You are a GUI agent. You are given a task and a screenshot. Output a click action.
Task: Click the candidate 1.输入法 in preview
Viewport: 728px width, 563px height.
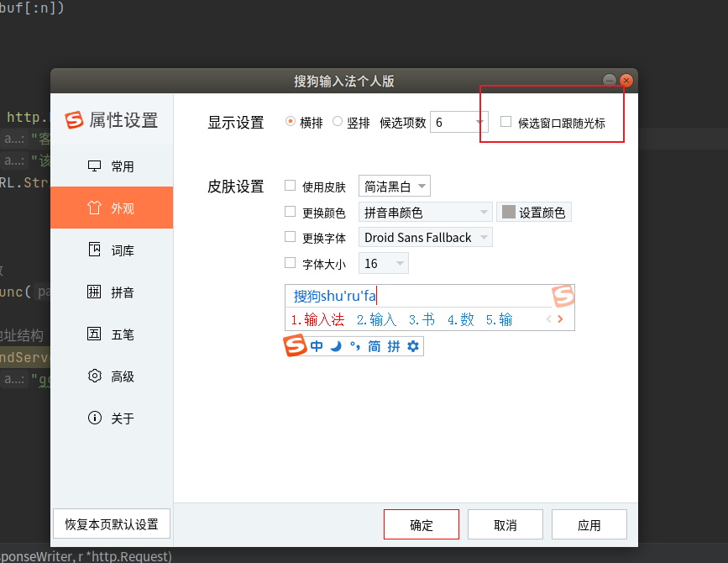point(317,319)
